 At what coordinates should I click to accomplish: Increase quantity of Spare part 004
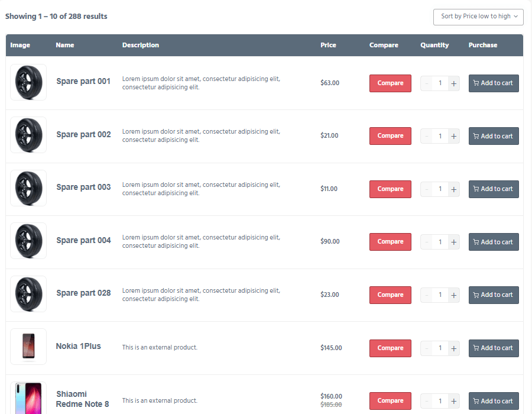click(453, 242)
